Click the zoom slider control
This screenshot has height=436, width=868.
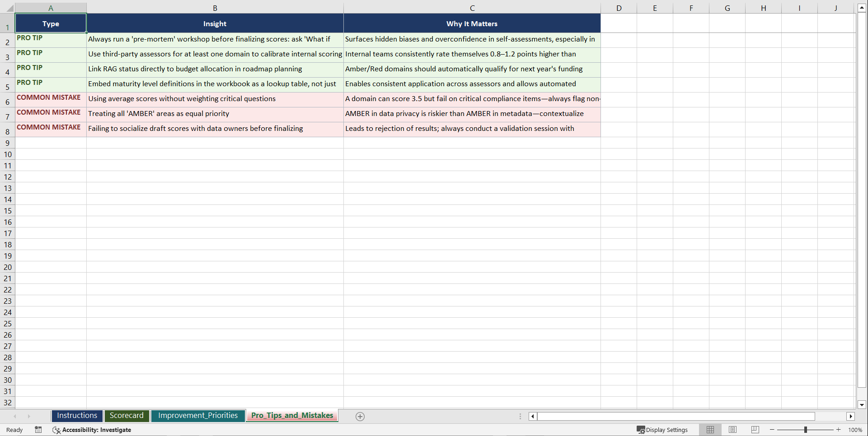806,430
